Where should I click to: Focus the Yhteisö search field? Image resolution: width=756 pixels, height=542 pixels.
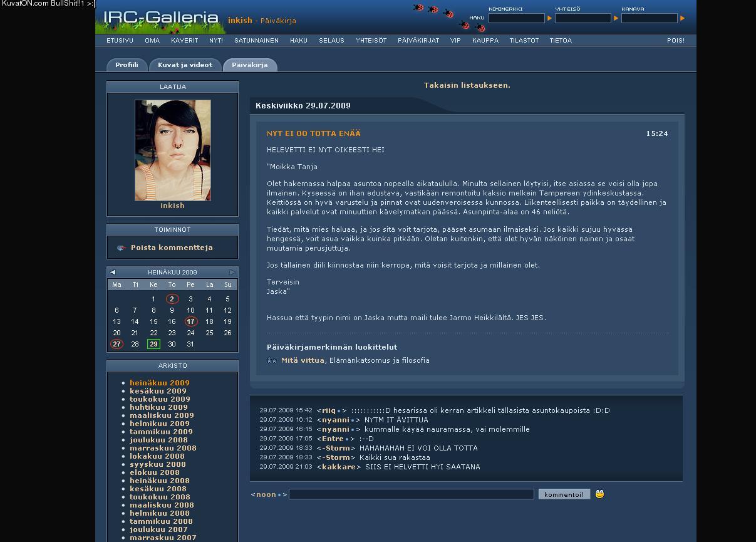tap(583, 18)
